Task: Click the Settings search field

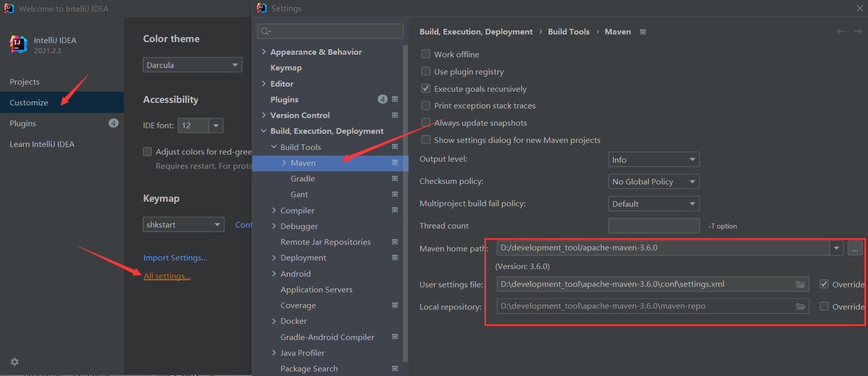Action: click(x=330, y=31)
